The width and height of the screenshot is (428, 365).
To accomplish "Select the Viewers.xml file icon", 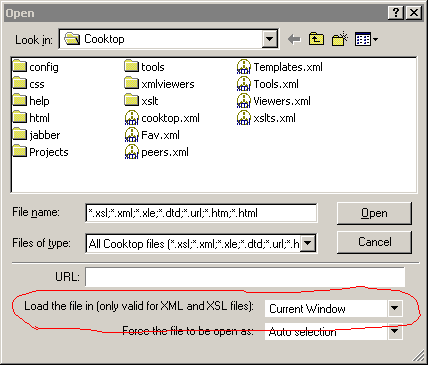I will [244, 101].
